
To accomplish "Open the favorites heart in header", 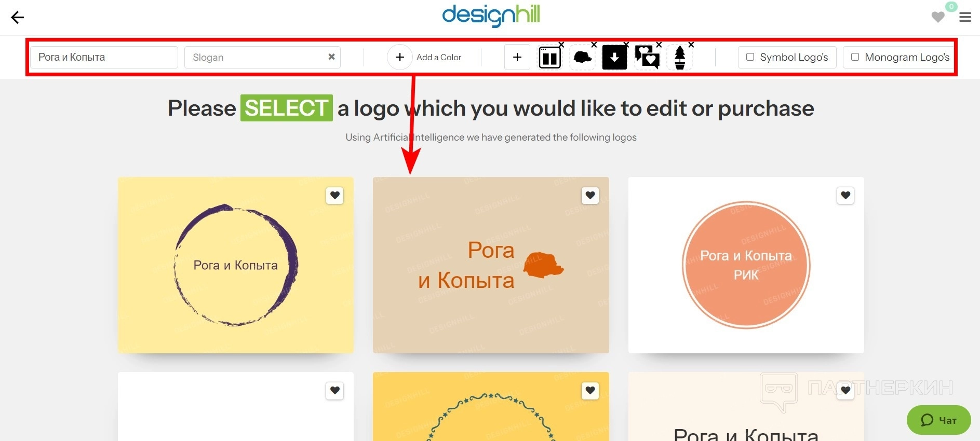I will point(938,17).
